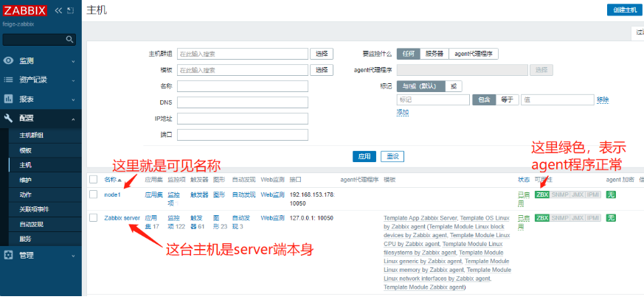Expand the 管理 menu chevron
The height and width of the screenshot is (305, 644).
pyautogui.click(x=73, y=255)
